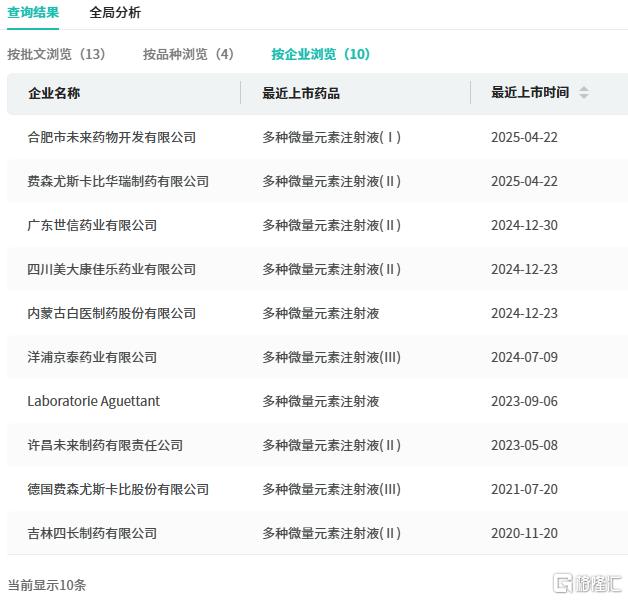
Task: Click drug name in 德国费森尤斯卡比 row
Action: point(332,489)
